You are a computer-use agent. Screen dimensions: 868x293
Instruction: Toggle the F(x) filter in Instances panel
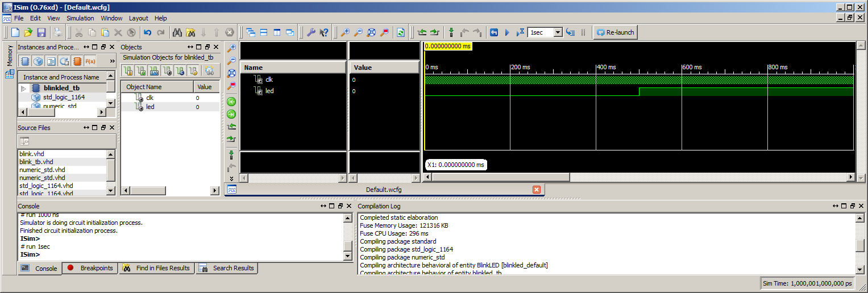(90, 61)
